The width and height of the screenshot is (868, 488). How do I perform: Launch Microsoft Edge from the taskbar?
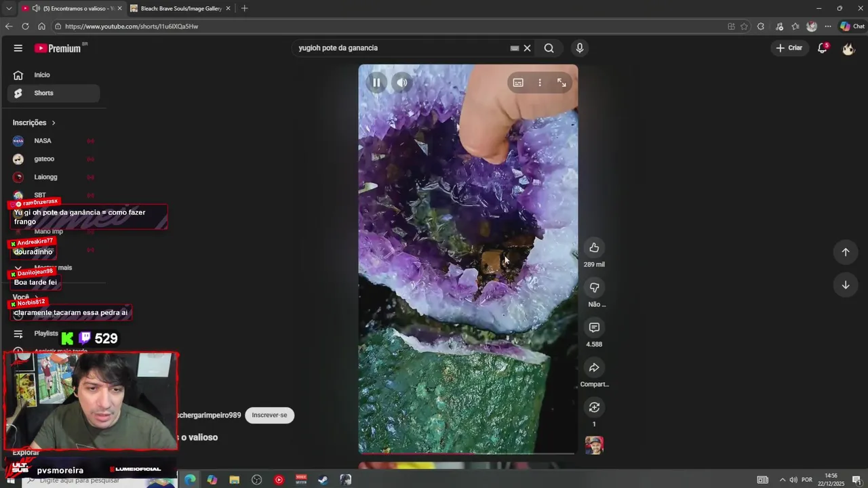coord(190,480)
